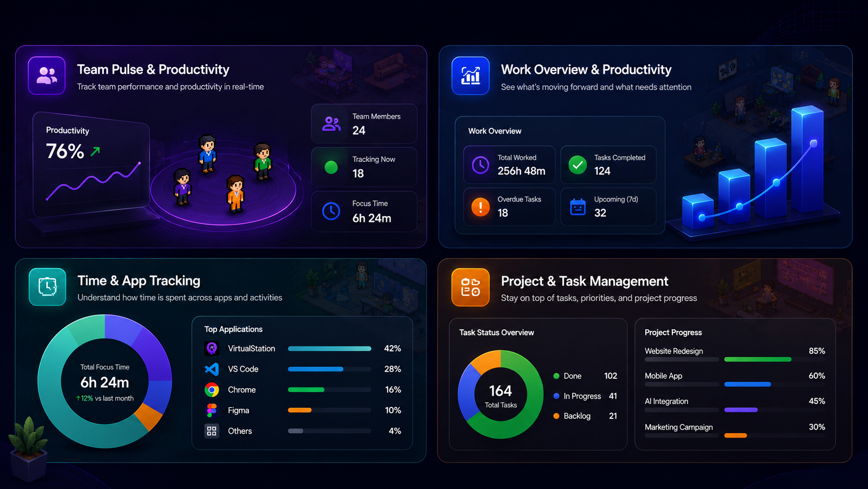Click the Task Status Overview title
This screenshot has height=489, width=868.
(496, 333)
